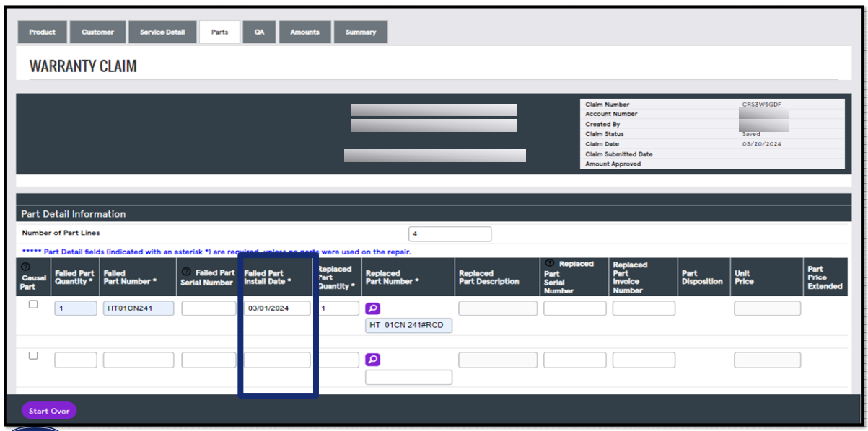The width and height of the screenshot is (868, 431).
Task: Select the Failed Part Install Date showing 03/01/2024
Action: tap(277, 308)
